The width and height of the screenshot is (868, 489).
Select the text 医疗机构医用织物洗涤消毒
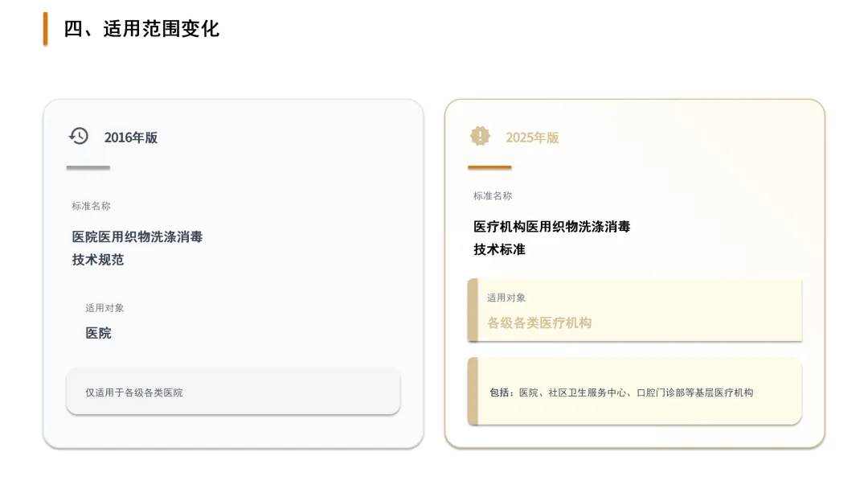click(x=552, y=227)
